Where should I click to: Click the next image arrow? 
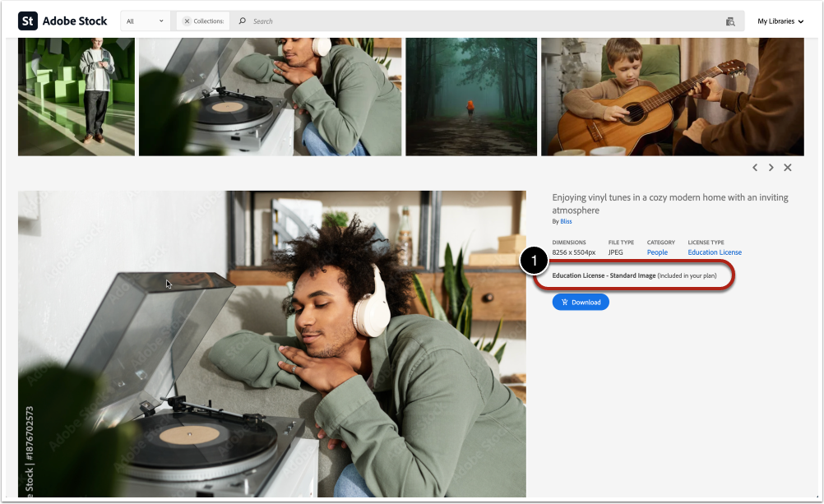point(771,167)
